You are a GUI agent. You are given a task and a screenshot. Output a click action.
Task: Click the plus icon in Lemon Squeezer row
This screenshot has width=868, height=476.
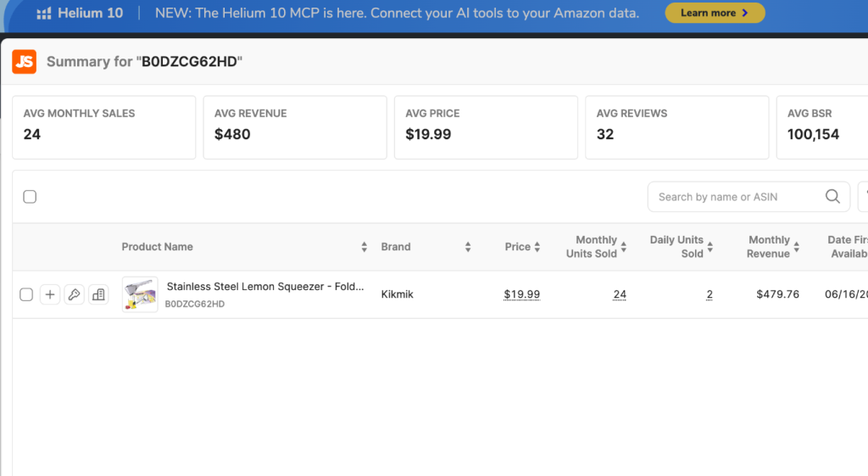[x=50, y=294]
